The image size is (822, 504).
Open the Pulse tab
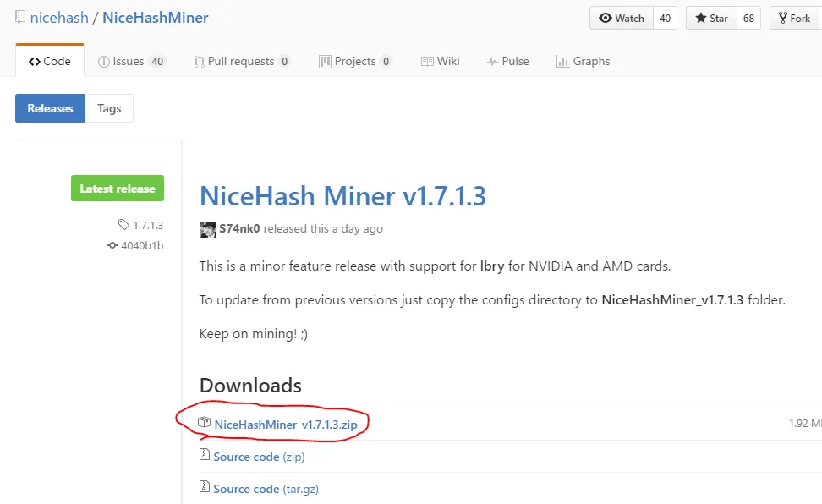[x=508, y=62]
